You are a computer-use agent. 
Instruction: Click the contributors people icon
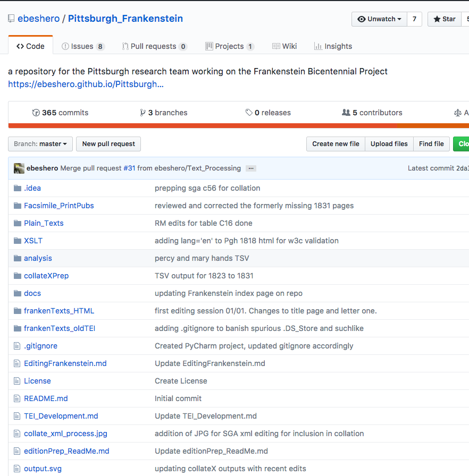click(x=346, y=113)
